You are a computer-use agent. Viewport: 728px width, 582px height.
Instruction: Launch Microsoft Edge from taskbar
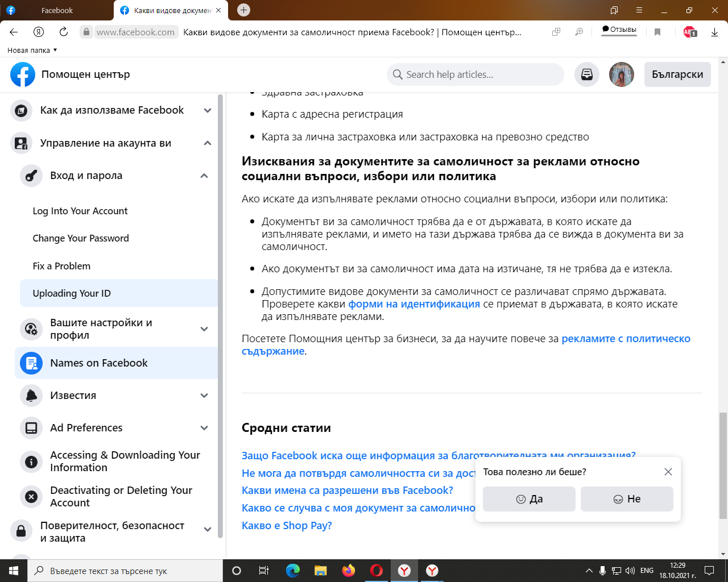pos(293,571)
